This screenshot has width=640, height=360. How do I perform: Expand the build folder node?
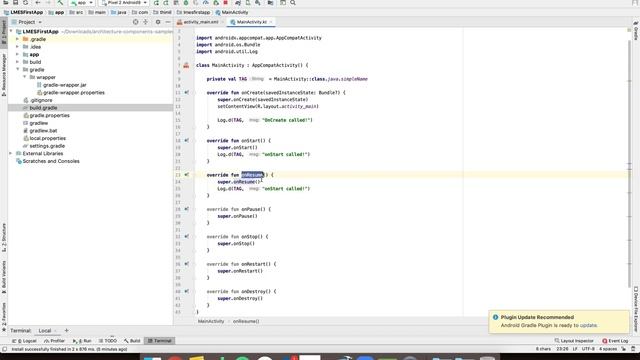(18, 62)
